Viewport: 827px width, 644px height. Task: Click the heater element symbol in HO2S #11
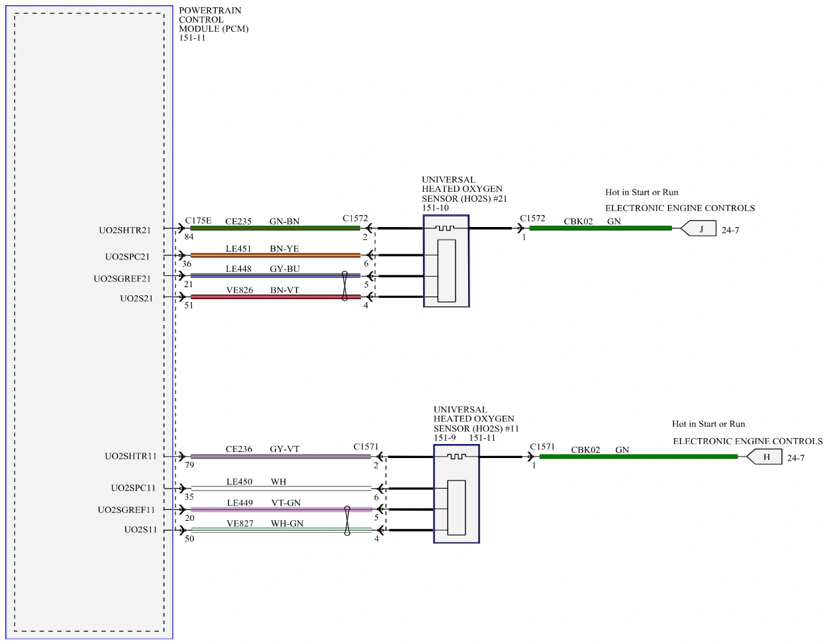tap(456, 456)
